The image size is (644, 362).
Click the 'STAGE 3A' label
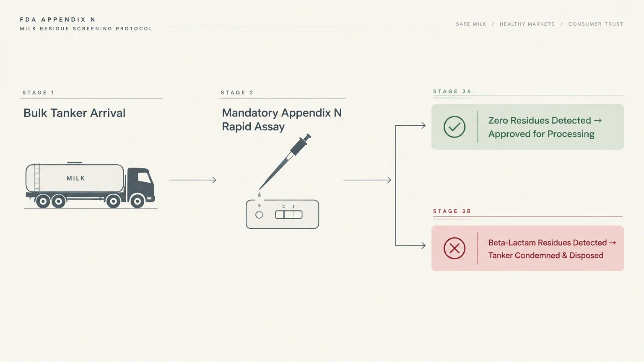[452, 91]
